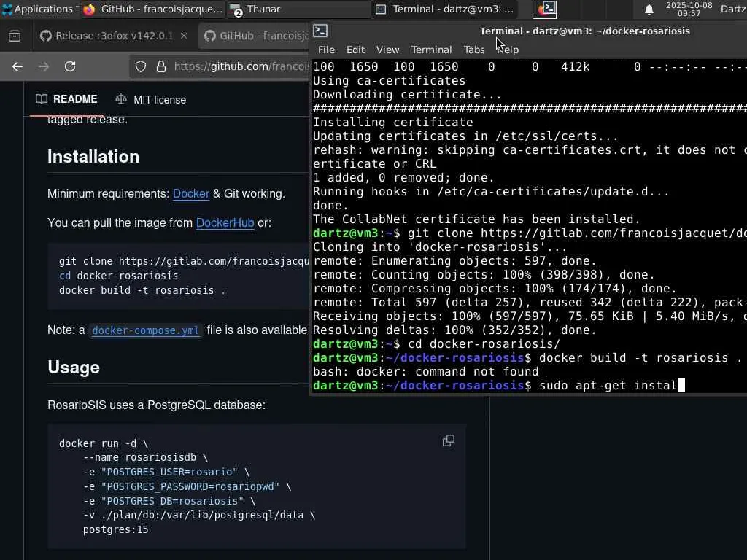747x560 pixels.
Task: Click the site security padlock icon
Action: point(161,66)
